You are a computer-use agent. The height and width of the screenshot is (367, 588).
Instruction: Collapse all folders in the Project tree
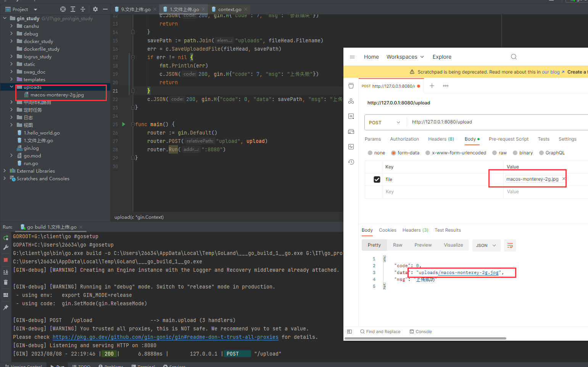pos(83,9)
